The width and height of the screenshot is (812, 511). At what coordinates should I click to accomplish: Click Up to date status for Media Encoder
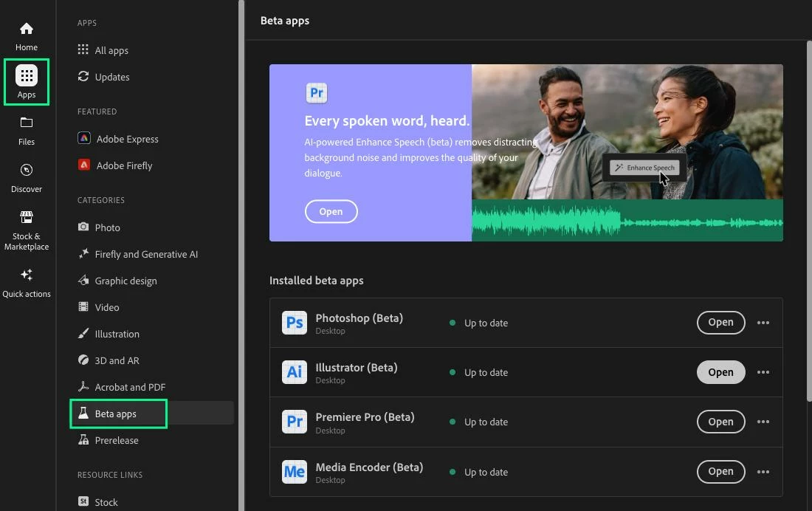pos(479,472)
